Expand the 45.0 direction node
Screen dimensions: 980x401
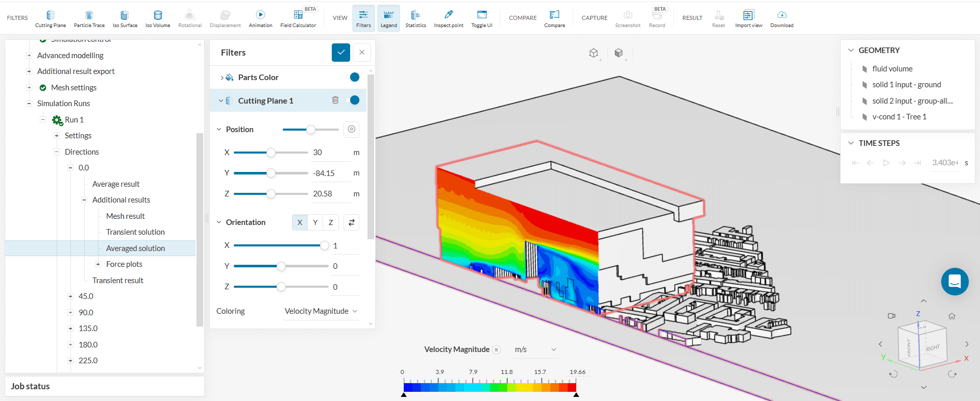pos(70,296)
